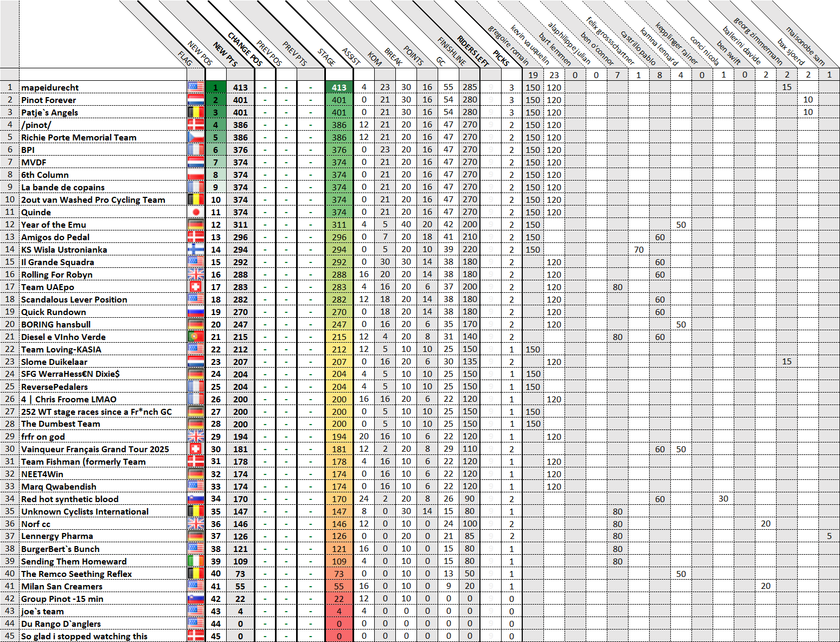The width and height of the screenshot is (840, 642).
Task: Click the flag beside Group Pinot -15 min
Action: coord(196,599)
